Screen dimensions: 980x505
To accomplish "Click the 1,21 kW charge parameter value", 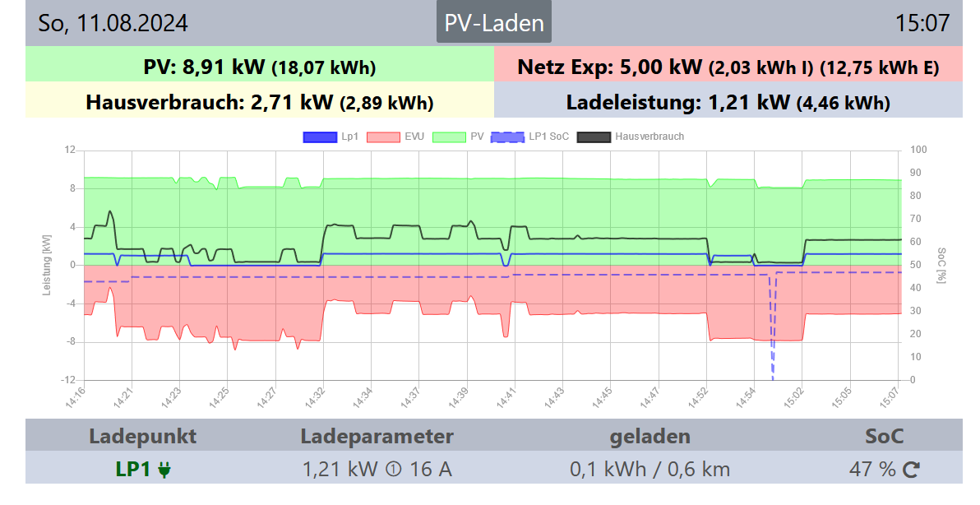I will [340, 469].
